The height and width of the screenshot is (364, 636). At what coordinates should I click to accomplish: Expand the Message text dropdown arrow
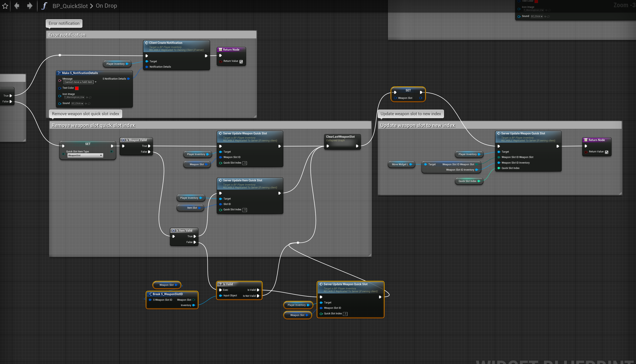(x=96, y=82)
